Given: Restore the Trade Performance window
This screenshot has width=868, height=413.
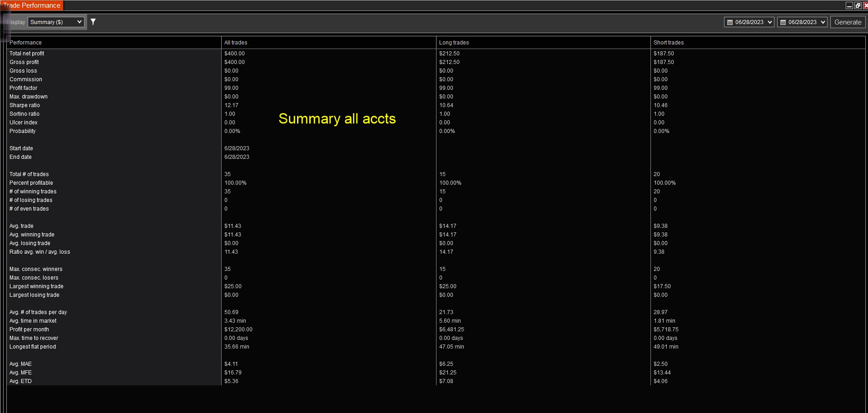Looking at the screenshot, I should [858, 5].
